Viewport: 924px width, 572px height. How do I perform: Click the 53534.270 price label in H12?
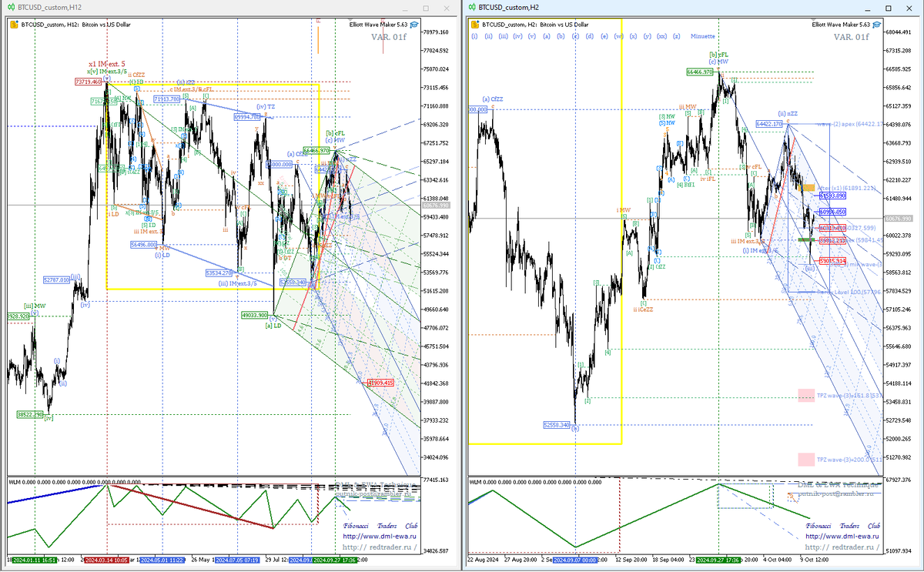point(219,273)
